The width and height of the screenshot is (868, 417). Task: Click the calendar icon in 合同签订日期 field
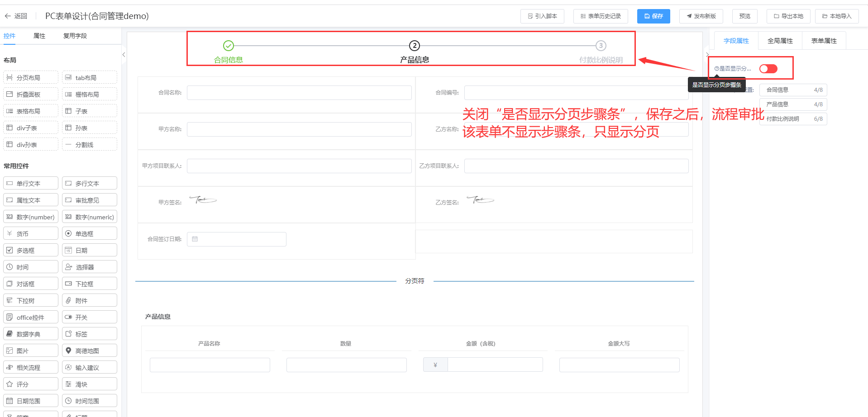coord(195,239)
